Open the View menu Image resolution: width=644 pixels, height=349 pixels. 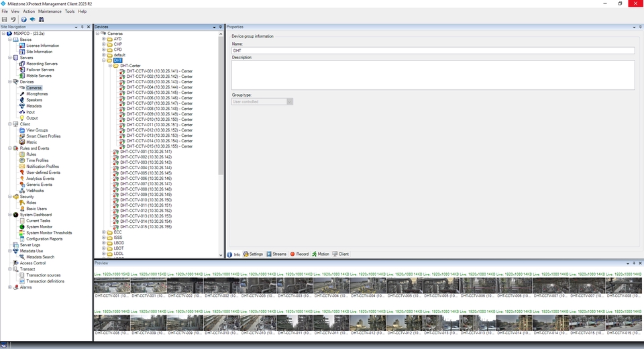click(x=15, y=11)
